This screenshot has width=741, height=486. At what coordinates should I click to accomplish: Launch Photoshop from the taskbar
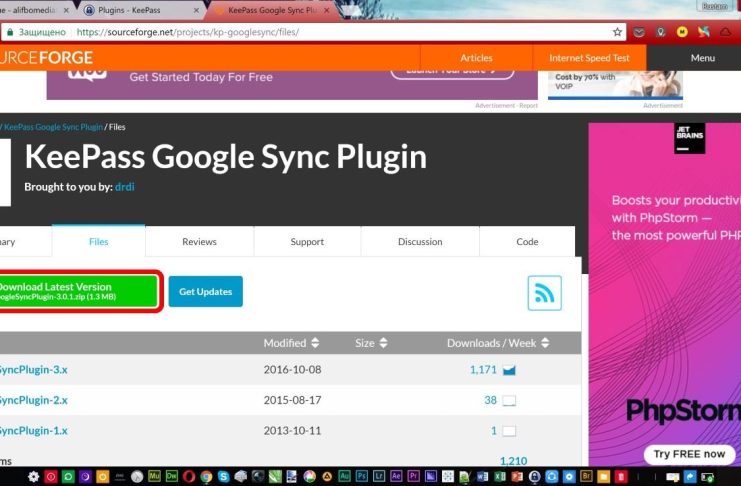click(x=362, y=476)
